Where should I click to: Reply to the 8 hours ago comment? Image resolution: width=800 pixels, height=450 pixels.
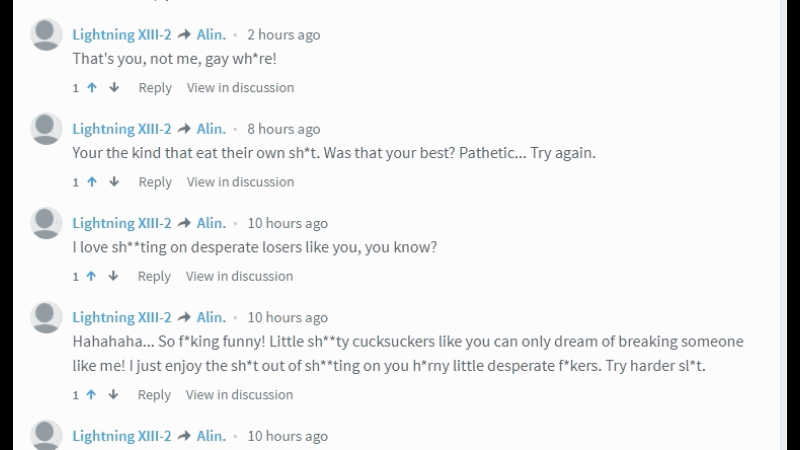(155, 182)
